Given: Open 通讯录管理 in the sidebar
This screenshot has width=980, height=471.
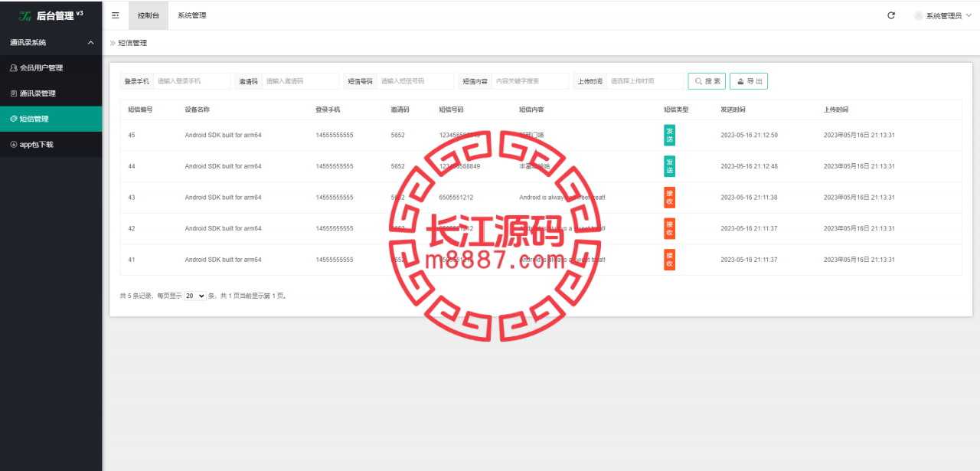Looking at the screenshot, I should 51,93.
